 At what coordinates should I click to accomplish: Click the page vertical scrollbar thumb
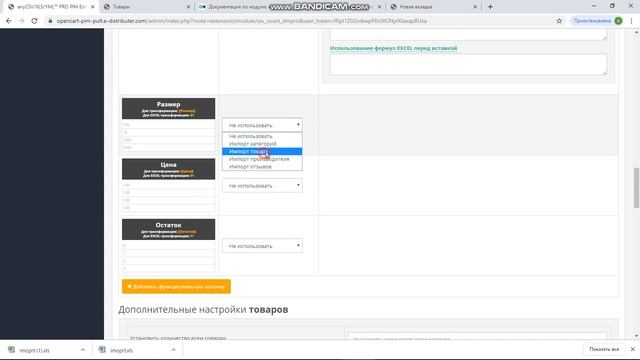tap(636, 188)
